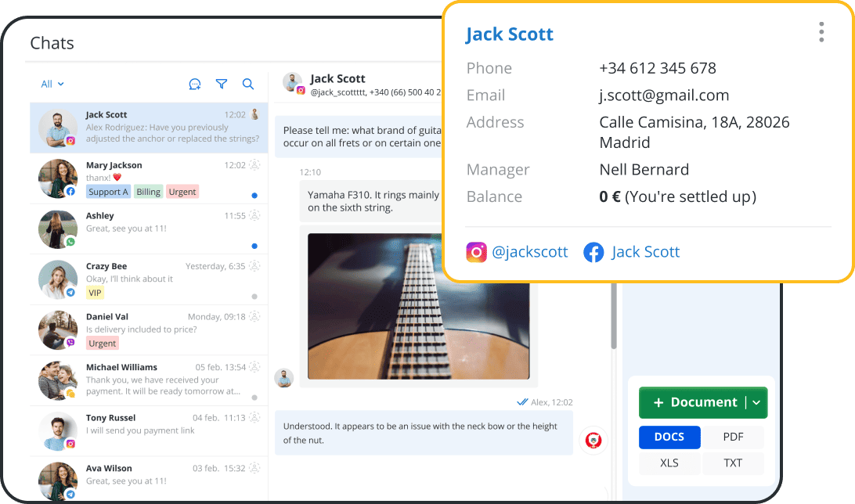The image size is (855, 504).
Task: Select the WhatsApp badge on Ashley's avatar
Action: (x=70, y=241)
